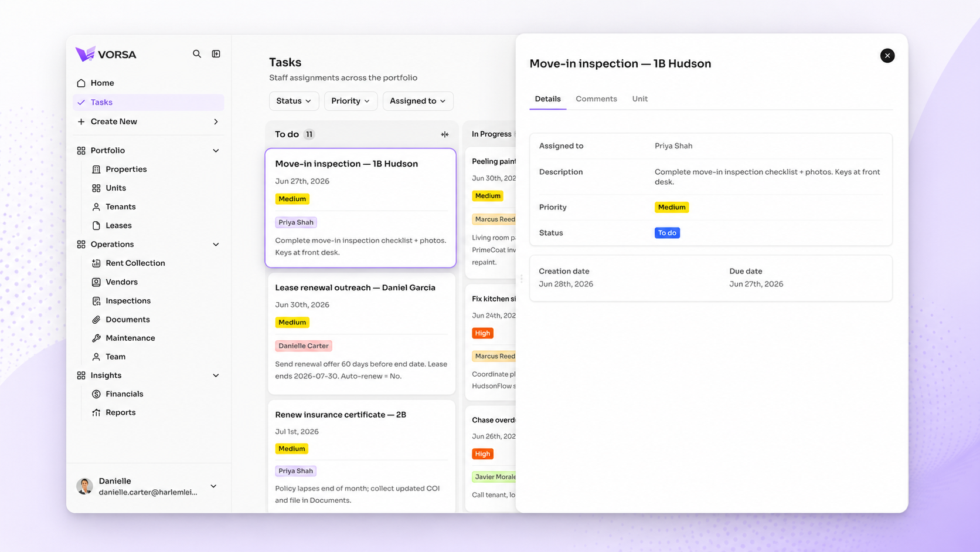Click the In Progress column header
The width and height of the screenshot is (980, 552).
pyautogui.click(x=492, y=134)
